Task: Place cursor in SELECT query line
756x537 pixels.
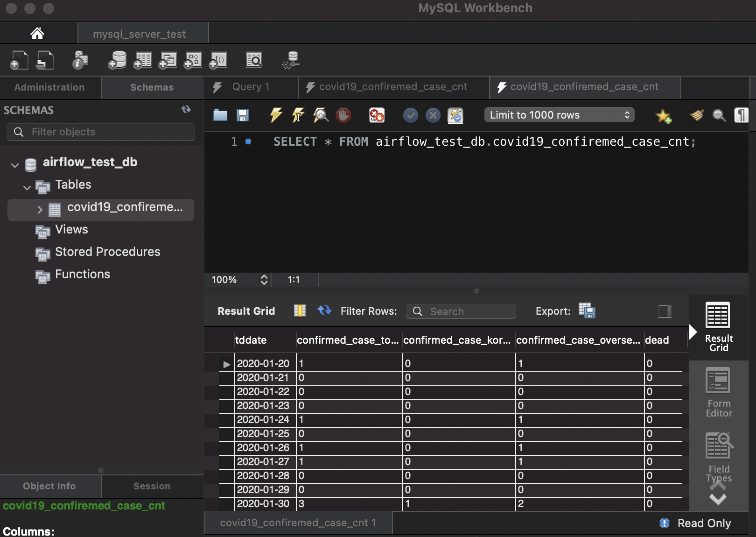Action: tap(484, 141)
